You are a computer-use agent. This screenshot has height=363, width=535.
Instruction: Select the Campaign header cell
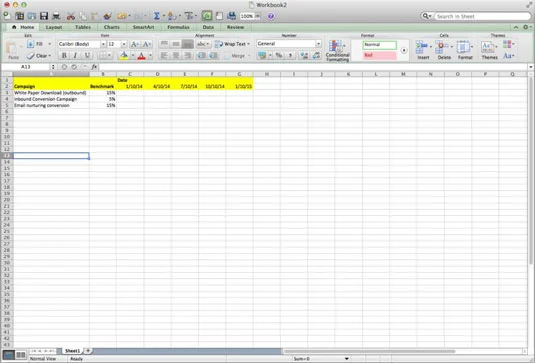coord(51,86)
